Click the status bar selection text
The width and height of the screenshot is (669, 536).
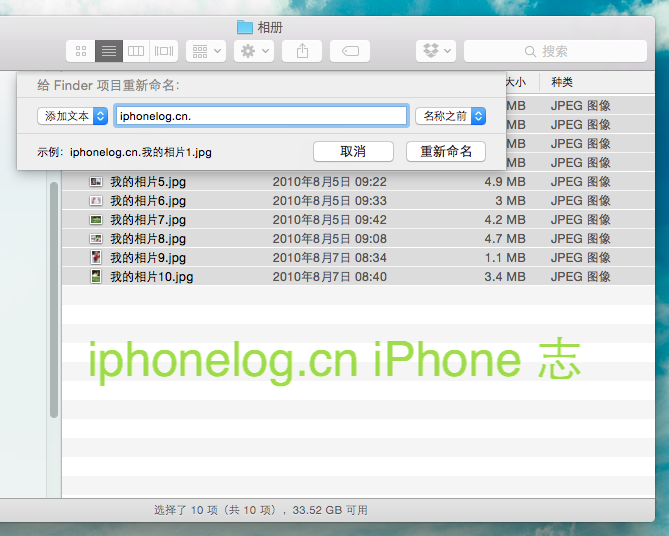coord(261,510)
